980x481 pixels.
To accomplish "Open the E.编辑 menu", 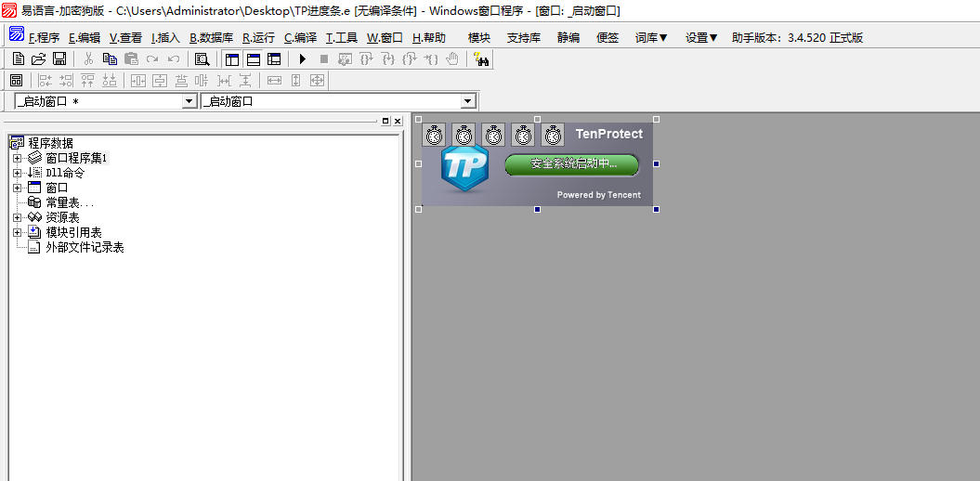I will click(85, 37).
